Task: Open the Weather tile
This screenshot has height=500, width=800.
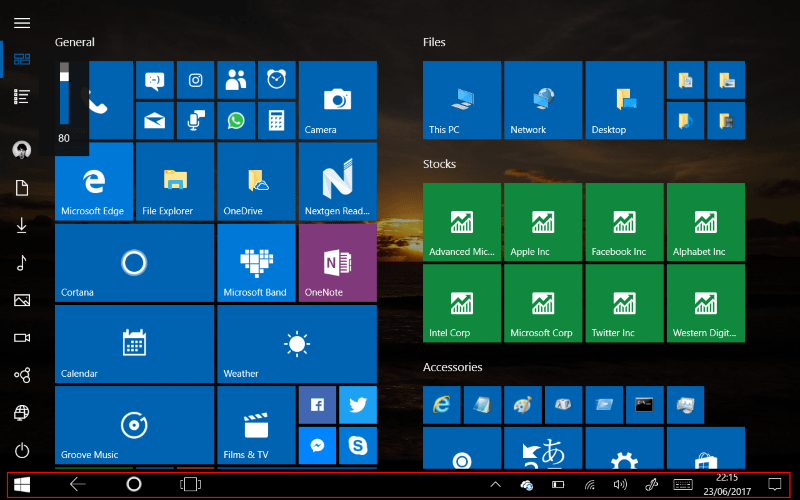Action: coord(297,344)
